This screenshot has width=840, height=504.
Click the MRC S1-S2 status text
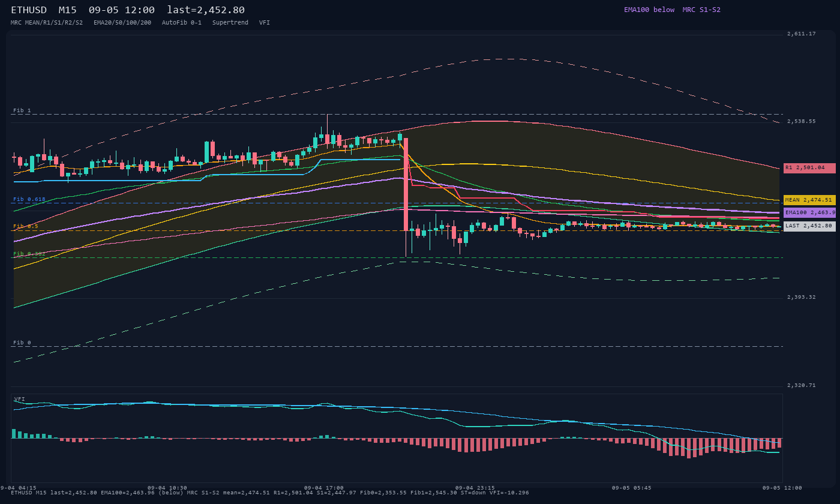701,10
